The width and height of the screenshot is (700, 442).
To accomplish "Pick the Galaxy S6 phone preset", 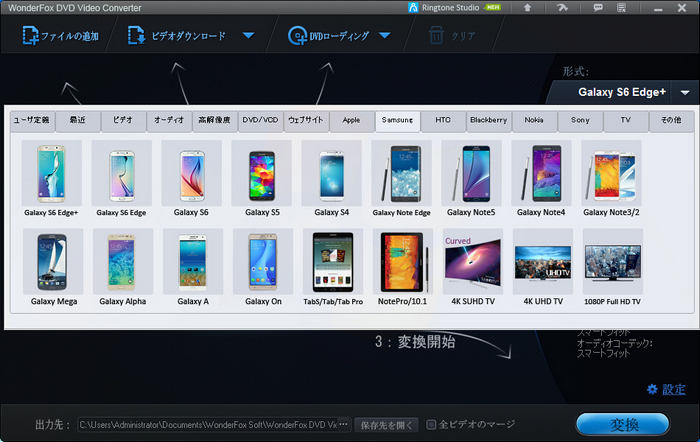I will coord(192,173).
